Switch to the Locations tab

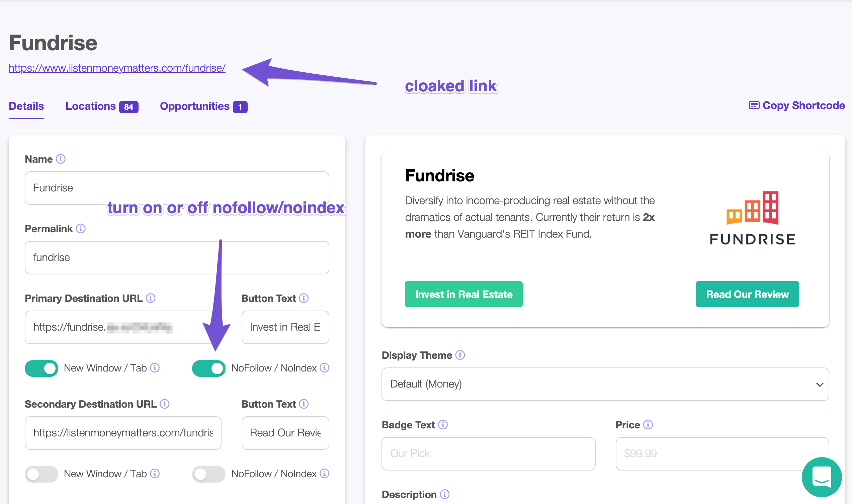[101, 107]
